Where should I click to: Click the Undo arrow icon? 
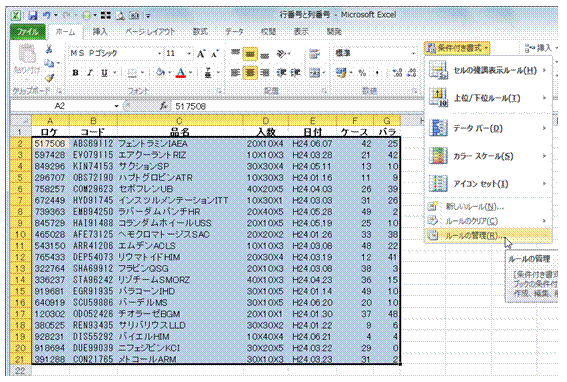(x=47, y=15)
